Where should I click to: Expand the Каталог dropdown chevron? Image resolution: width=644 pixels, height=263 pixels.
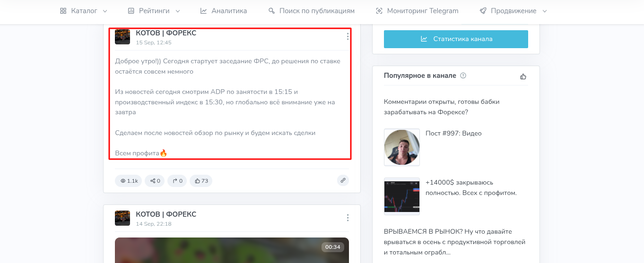(x=104, y=11)
